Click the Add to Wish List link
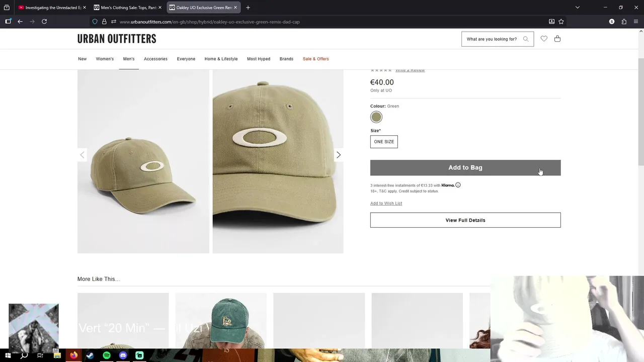 click(x=386, y=204)
